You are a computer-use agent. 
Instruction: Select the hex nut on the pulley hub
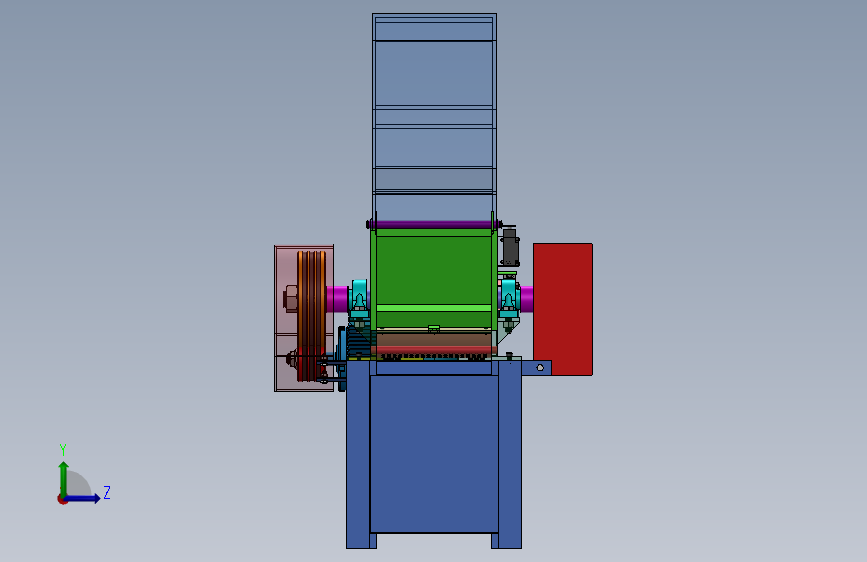point(290,299)
